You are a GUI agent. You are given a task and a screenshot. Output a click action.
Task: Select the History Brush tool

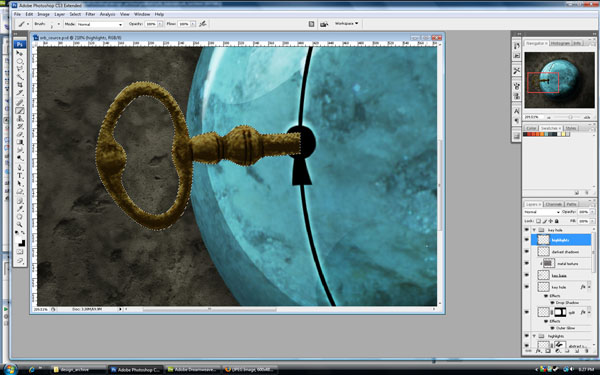point(20,127)
